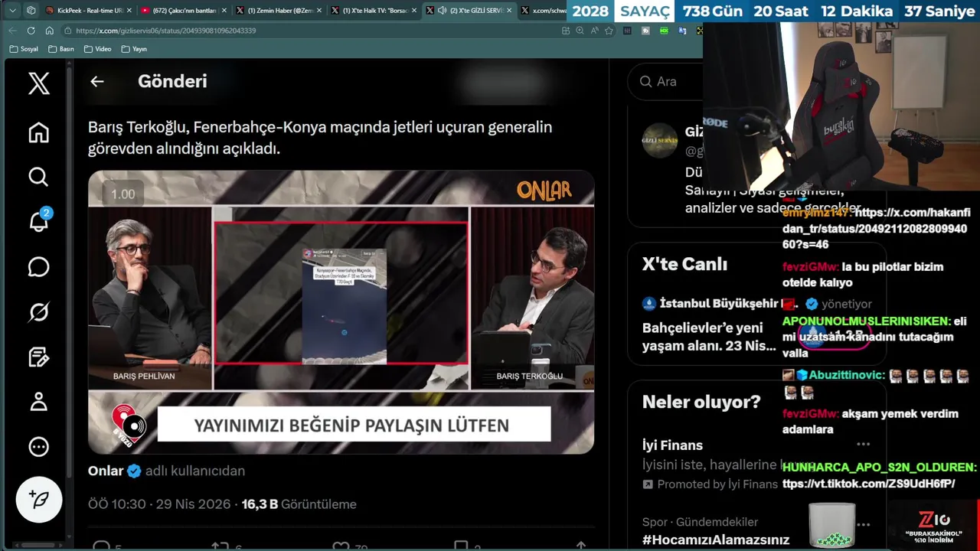Open the Video bookmarks folder
This screenshot has width=980, height=551.
pyautogui.click(x=97, y=49)
